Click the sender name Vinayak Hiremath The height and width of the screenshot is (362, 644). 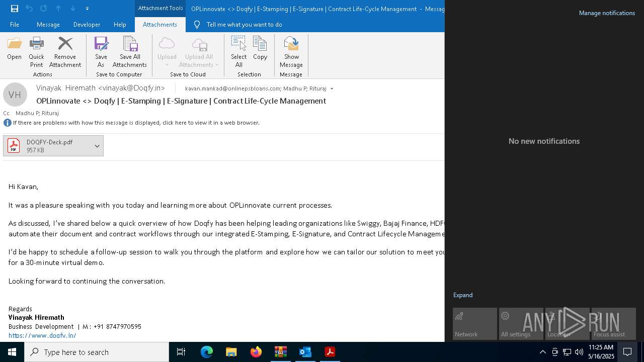tap(101, 88)
